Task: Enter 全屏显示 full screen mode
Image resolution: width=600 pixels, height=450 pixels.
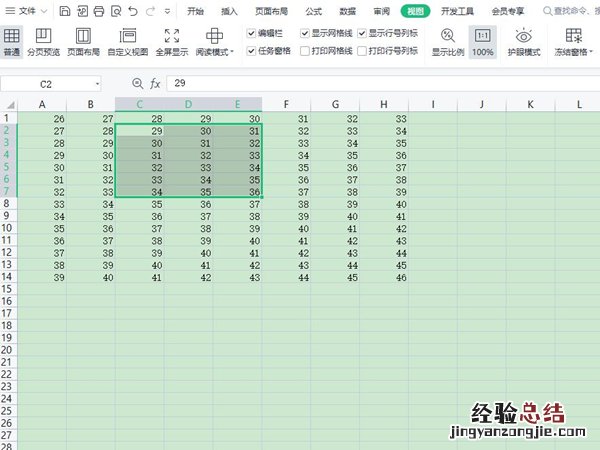Action: click(171, 41)
